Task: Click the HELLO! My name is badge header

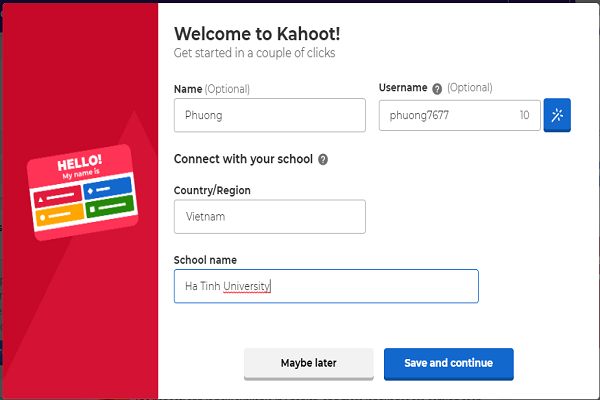Action: tap(80, 166)
